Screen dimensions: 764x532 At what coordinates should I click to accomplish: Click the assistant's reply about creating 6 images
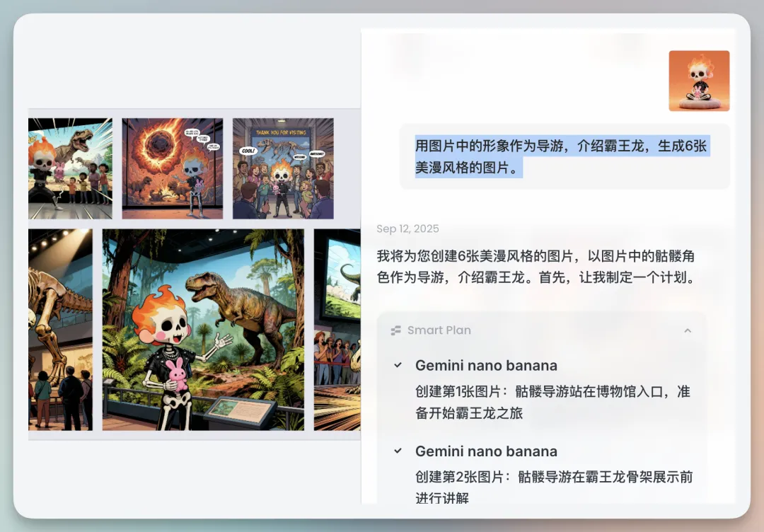click(536, 266)
